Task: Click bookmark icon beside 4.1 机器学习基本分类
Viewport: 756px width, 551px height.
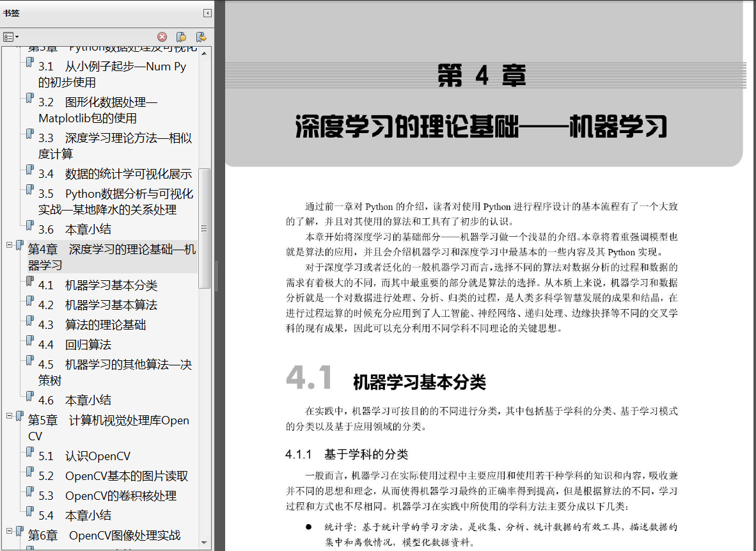Action: tap(30, 281)
